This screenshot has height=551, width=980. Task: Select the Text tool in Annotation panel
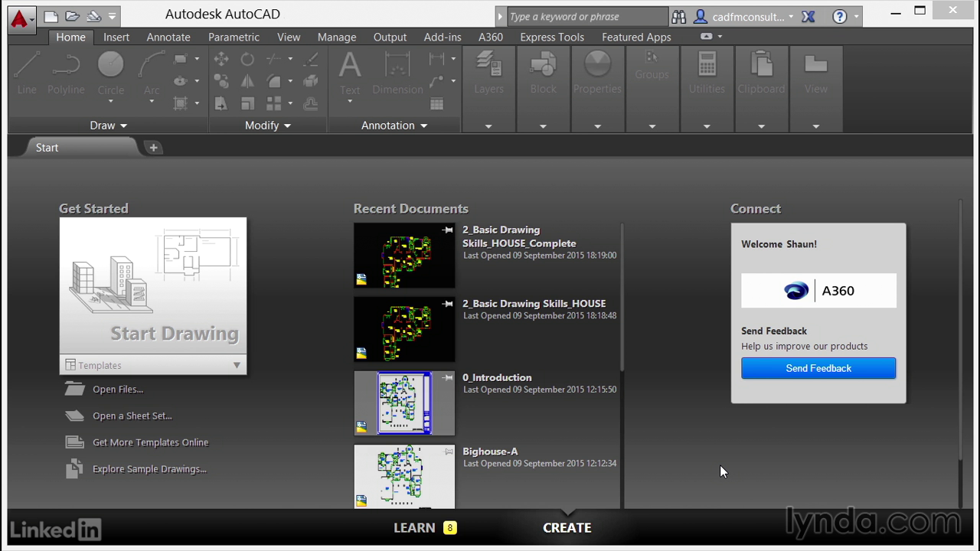(x=350, y=73)
